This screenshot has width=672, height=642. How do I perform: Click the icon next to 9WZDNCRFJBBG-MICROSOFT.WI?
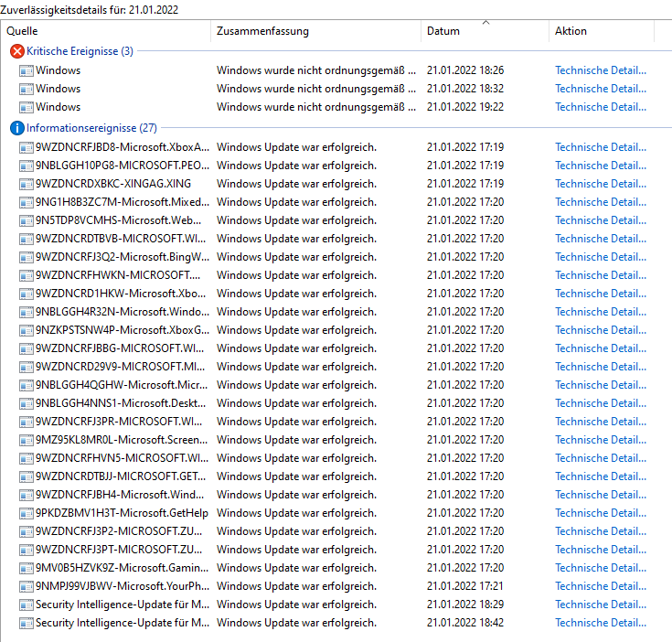[x=27, y=348]
